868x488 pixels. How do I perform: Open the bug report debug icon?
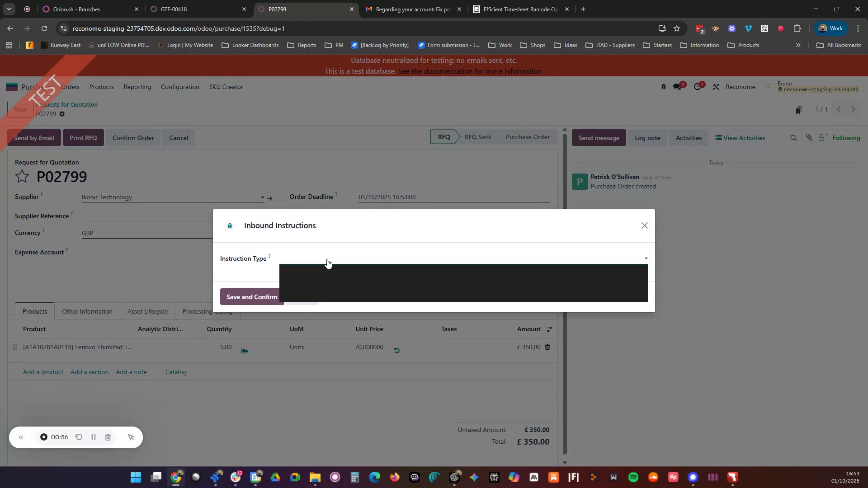click(663, 86)
